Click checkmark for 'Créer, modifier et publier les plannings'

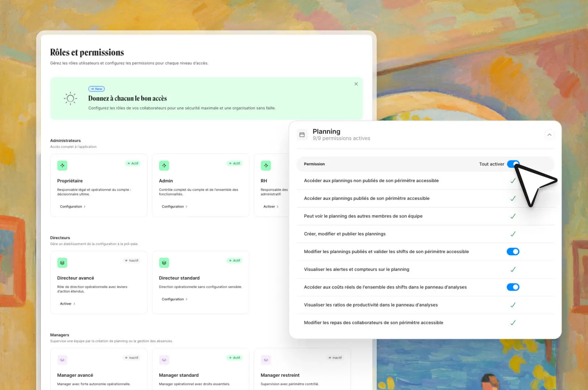pos(513,234)
